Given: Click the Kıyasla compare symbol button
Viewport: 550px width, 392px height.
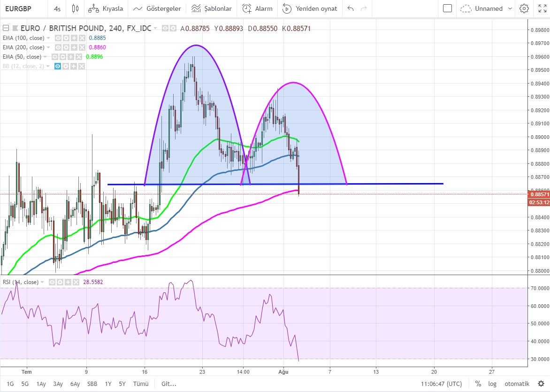Looking at the screenshot, I should point(106,8).
